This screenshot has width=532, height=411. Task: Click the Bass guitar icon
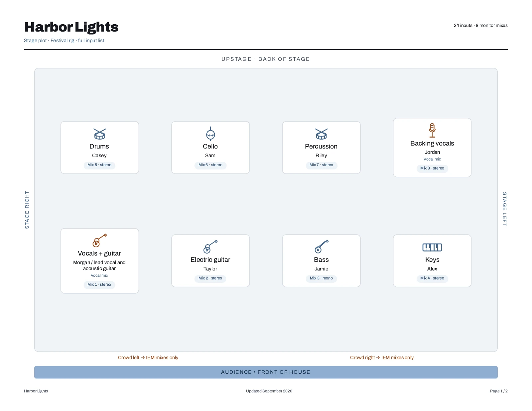[322, 247]
